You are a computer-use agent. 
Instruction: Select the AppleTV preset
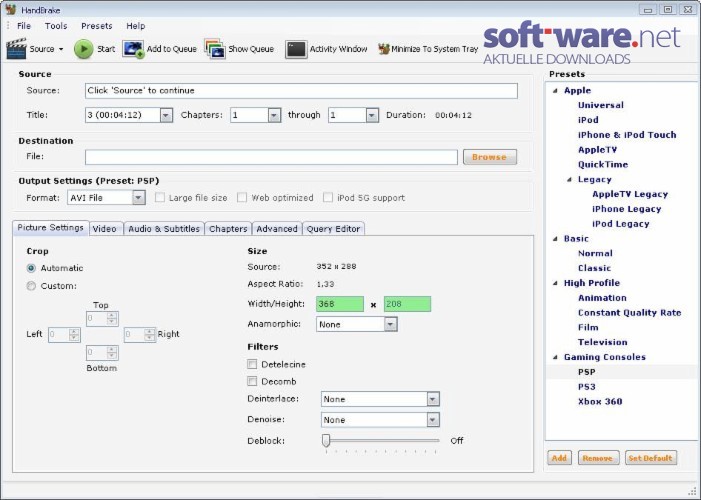coord(597,150)
